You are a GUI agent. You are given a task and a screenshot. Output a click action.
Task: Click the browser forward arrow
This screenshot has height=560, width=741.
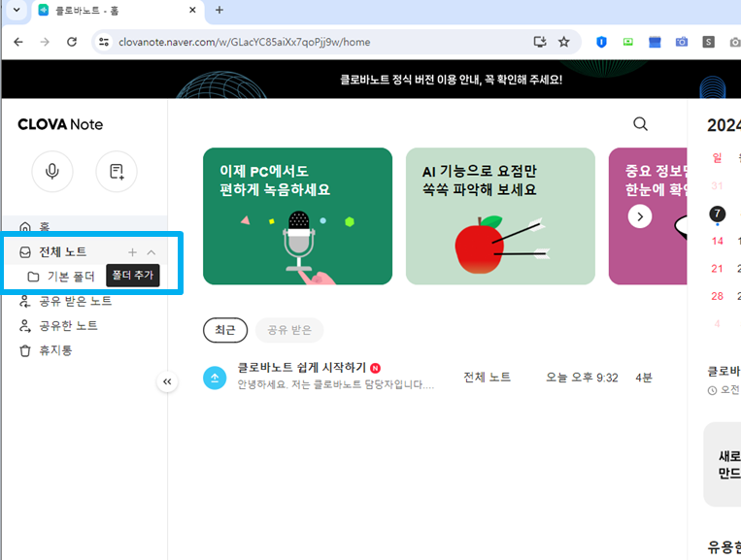[x=45, y=42]
